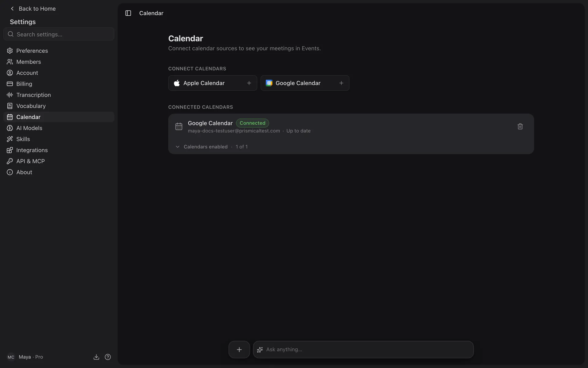Image resolution: width=588 pixels, height=368 pixels.
Task: Focus the Ask anything input
Action: pos(363,350)
